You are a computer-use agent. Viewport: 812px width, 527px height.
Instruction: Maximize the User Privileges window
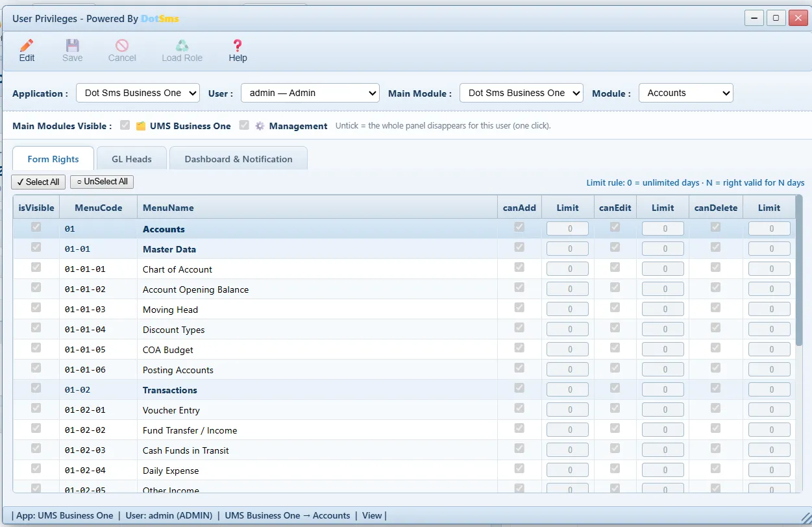point(776,18)
